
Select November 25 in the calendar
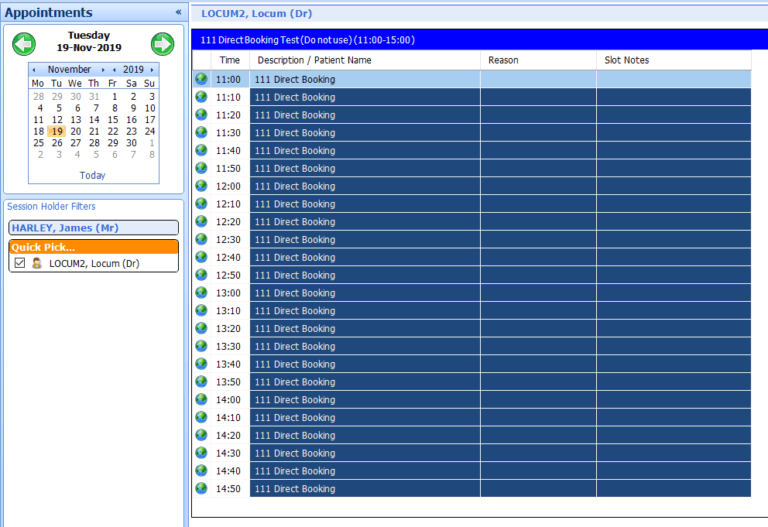[39, 143]
